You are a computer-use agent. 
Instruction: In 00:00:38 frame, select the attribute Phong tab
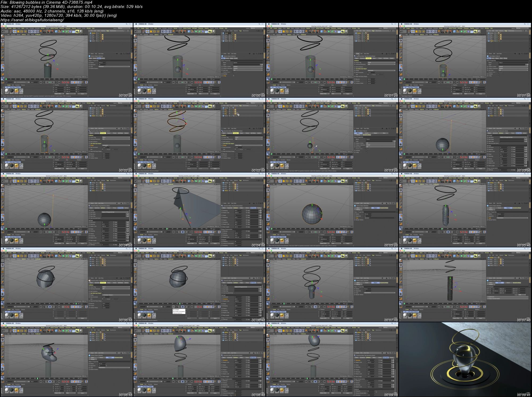coord(103,58)
